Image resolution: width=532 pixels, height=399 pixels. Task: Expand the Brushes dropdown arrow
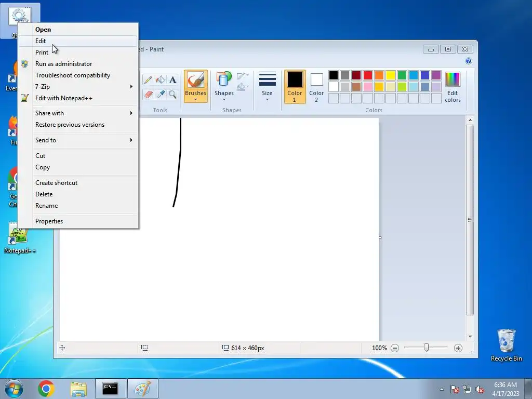pyautogui.click(x=196, y=100)
